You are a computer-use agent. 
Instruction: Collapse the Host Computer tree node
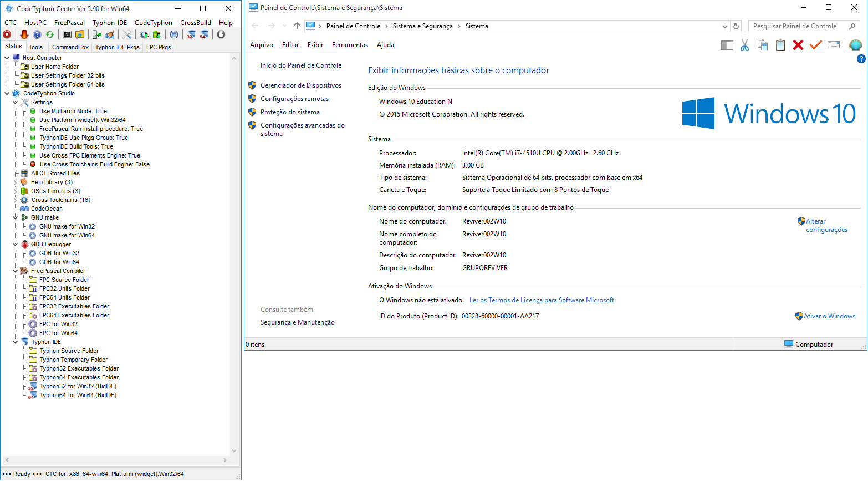[x=7, y=58]
